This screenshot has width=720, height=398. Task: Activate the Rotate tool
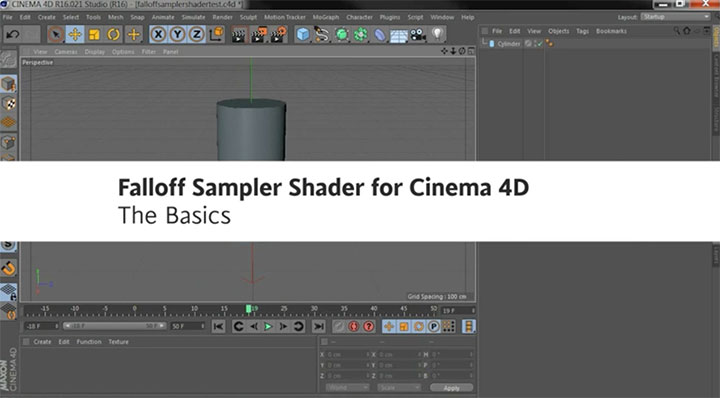(113, 34)
